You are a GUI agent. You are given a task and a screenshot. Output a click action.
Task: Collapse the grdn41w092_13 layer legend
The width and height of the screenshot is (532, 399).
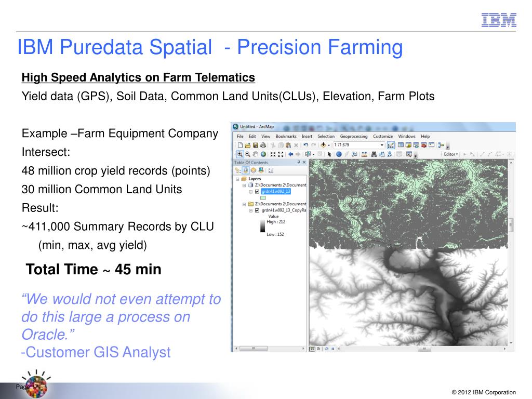pos(251,192)
